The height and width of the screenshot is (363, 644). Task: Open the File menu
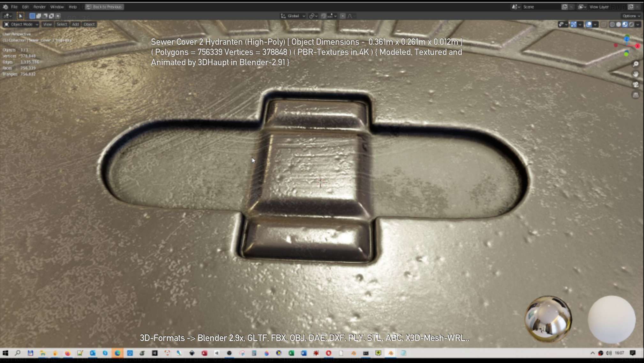click(x=14, y=7)
